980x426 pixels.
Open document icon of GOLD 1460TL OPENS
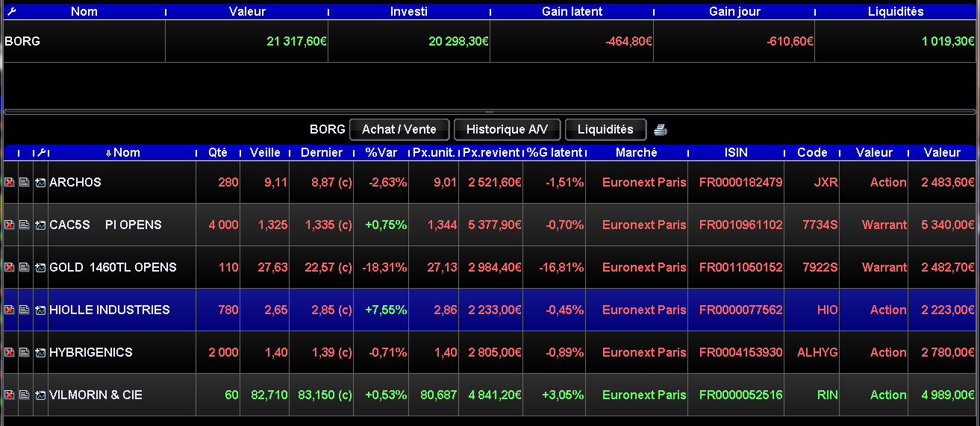tap(25, 268)
